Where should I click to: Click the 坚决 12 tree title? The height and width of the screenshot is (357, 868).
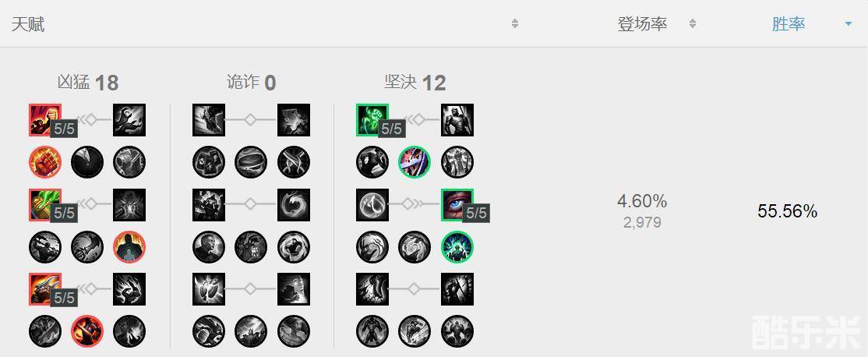[415, 83]
